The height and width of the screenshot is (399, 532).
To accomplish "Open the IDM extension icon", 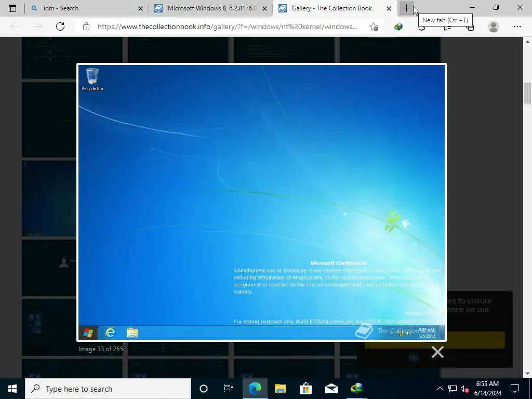I will pos(398,26).
